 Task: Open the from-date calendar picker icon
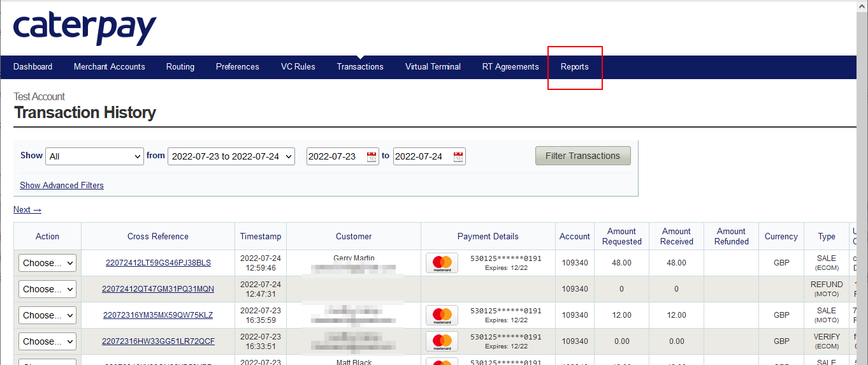[372, 157]
